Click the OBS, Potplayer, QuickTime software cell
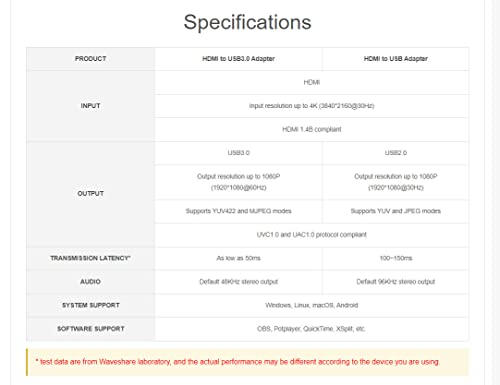Screen dimensions: 500x385 (312, 329)
